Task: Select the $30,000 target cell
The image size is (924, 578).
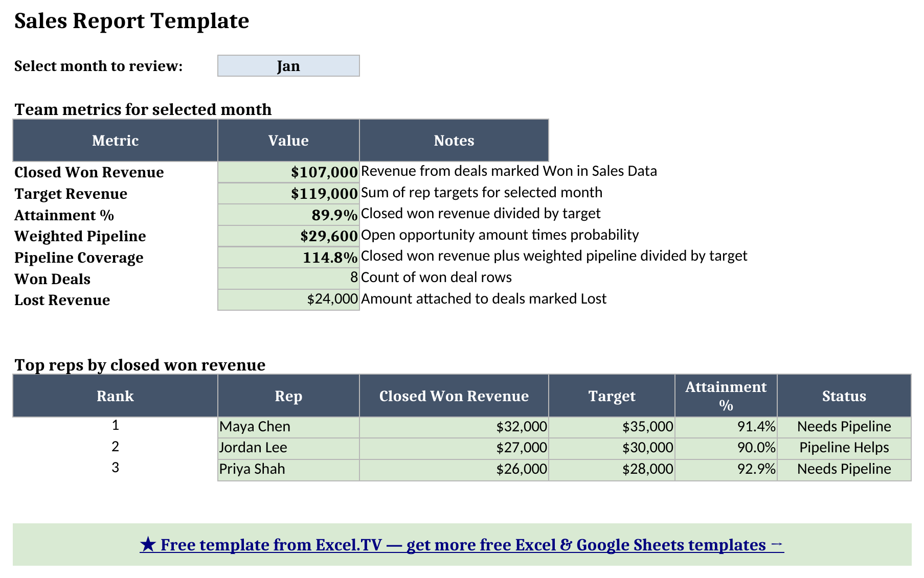Action: coord(612,448)
